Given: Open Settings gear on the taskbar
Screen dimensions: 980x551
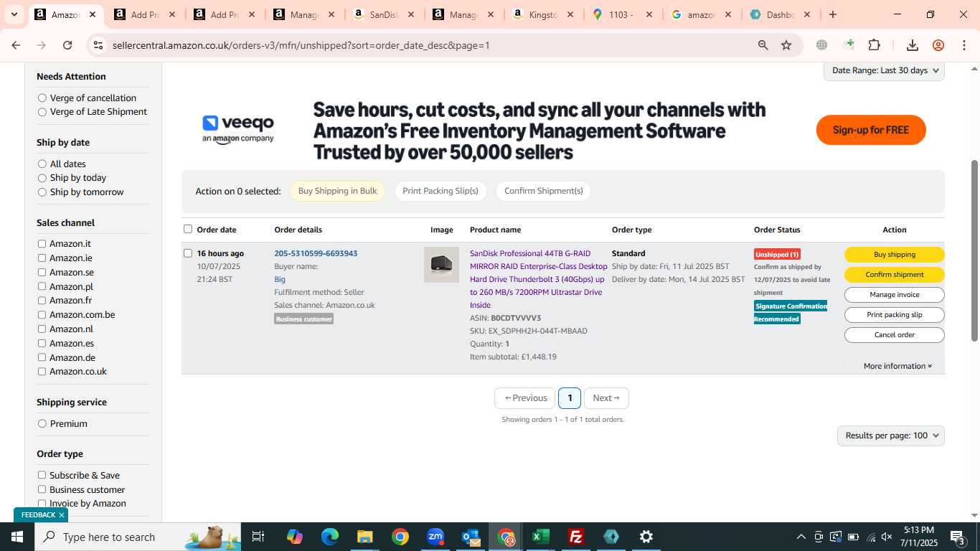Looking at the screenshot, I should (x=646, y=537).
